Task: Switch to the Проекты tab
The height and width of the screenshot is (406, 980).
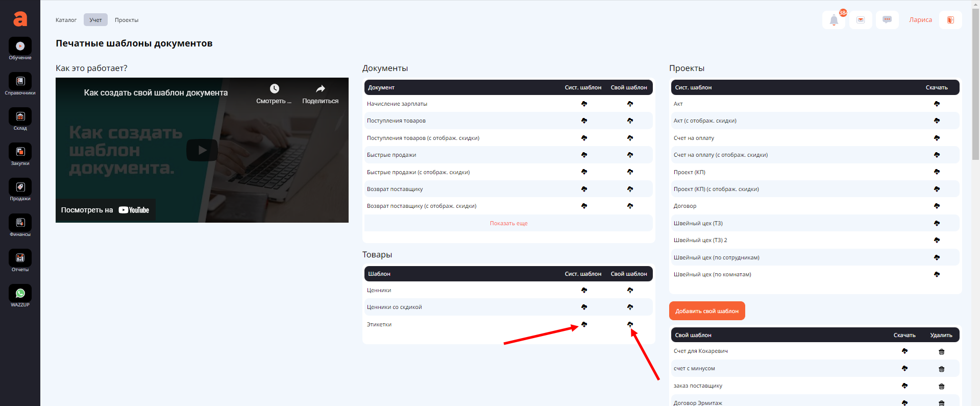Action: click(x=127, y=20)
